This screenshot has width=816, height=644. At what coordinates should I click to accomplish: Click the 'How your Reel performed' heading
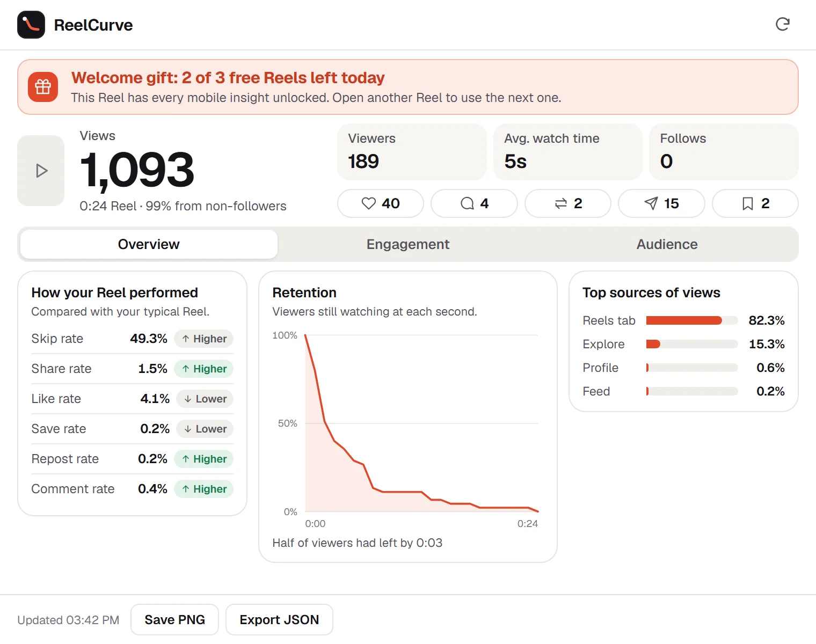pos(115,292)
